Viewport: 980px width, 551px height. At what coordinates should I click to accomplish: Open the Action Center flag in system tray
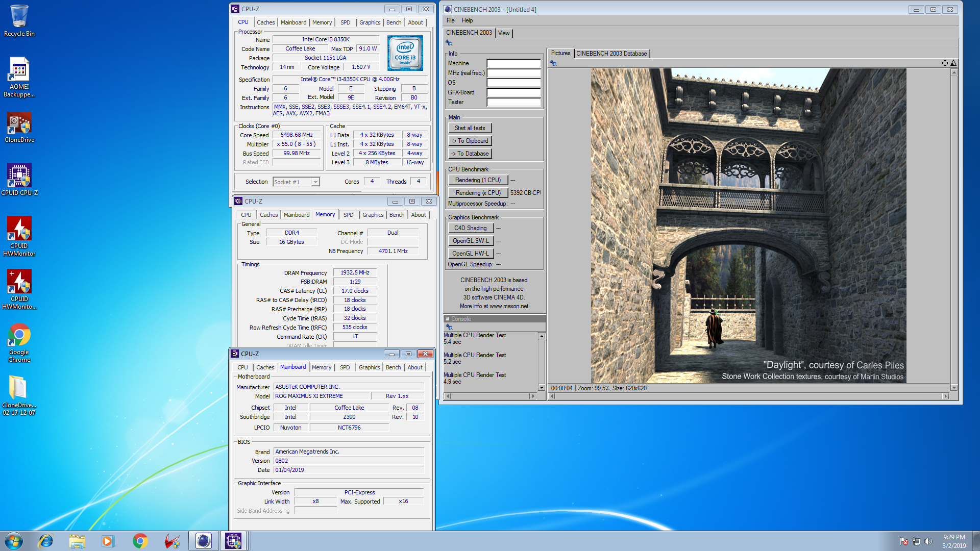pos(904,541)
